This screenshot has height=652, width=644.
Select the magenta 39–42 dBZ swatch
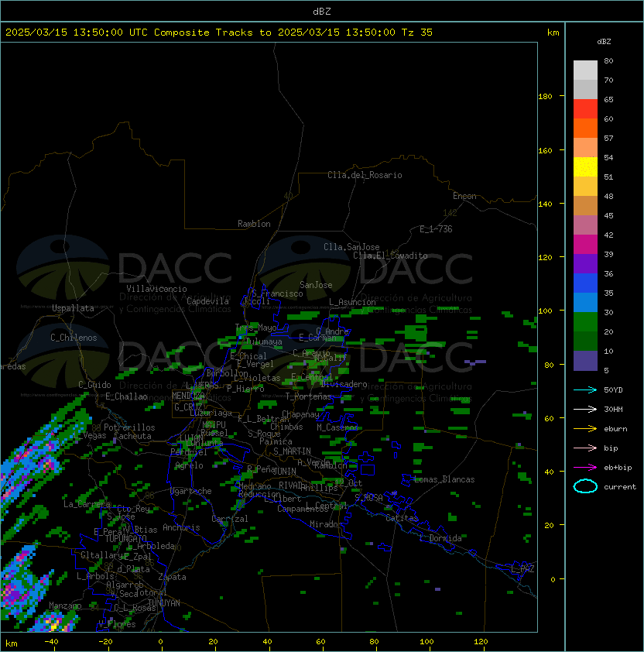tap(585, 245)
